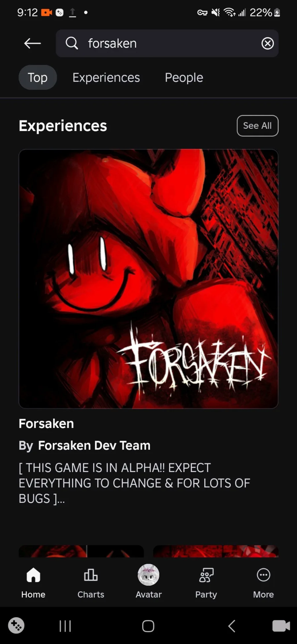
Task: Tap the Android recent apps button
Action: click(65, 626)
